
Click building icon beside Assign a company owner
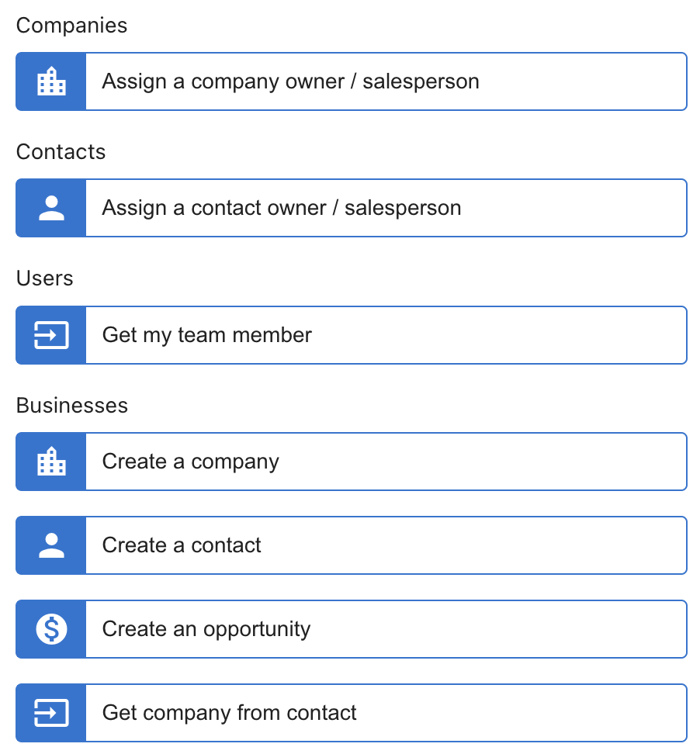pyautogui.click(x=51, y=81)
